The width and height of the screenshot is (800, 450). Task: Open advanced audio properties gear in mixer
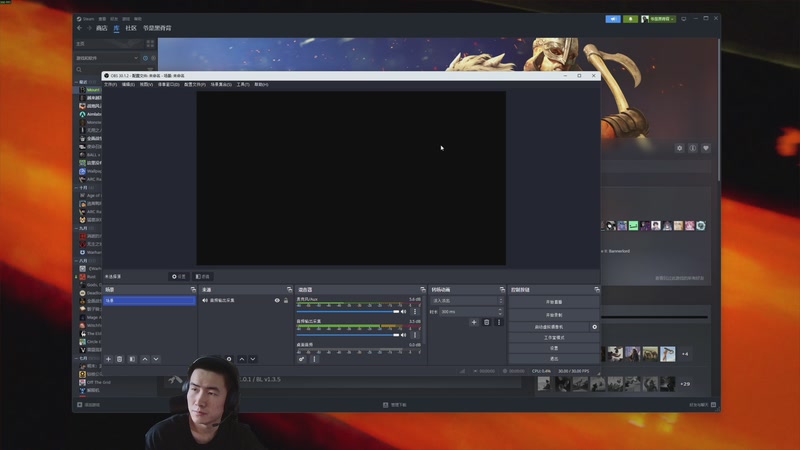coord(302,359)
